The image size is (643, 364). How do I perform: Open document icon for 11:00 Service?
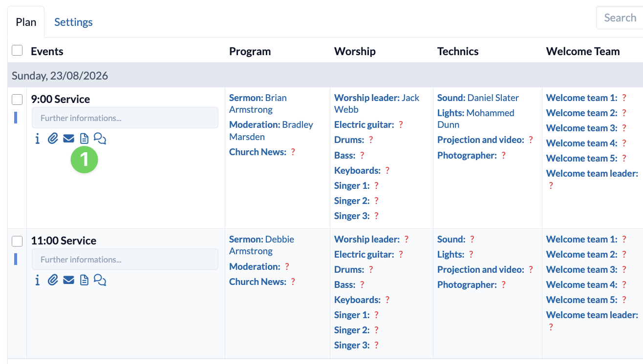pos(84,280)
